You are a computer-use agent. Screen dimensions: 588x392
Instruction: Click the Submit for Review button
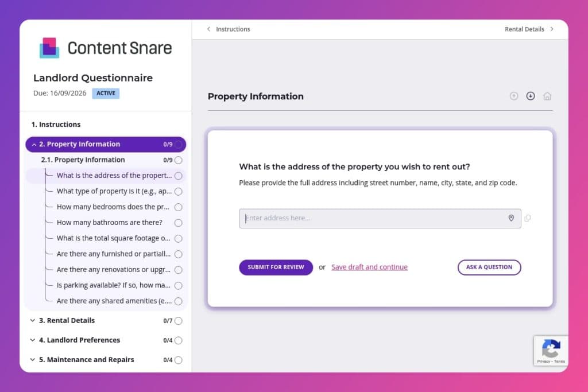pos(276,267)
